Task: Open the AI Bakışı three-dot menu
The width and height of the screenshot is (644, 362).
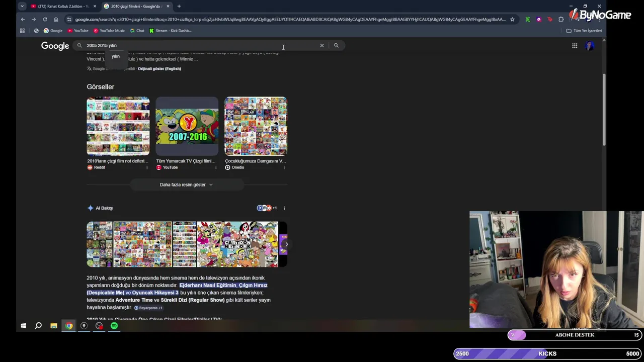Action: (x=284, y=208)
